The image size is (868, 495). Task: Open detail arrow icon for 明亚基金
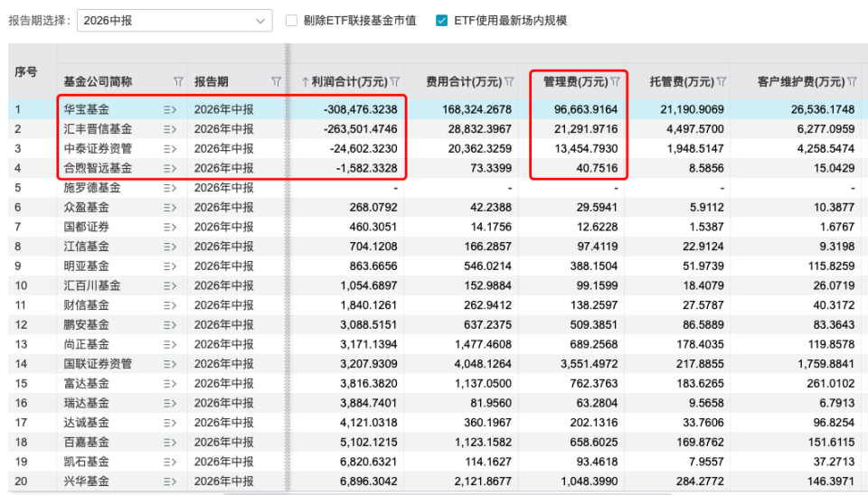click(x=170, y=266)
